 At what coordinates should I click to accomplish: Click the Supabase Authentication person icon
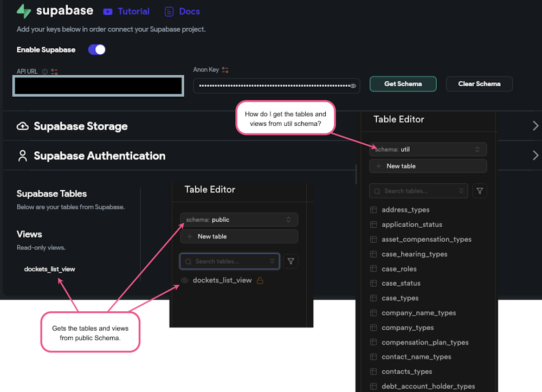pos(22,156)
